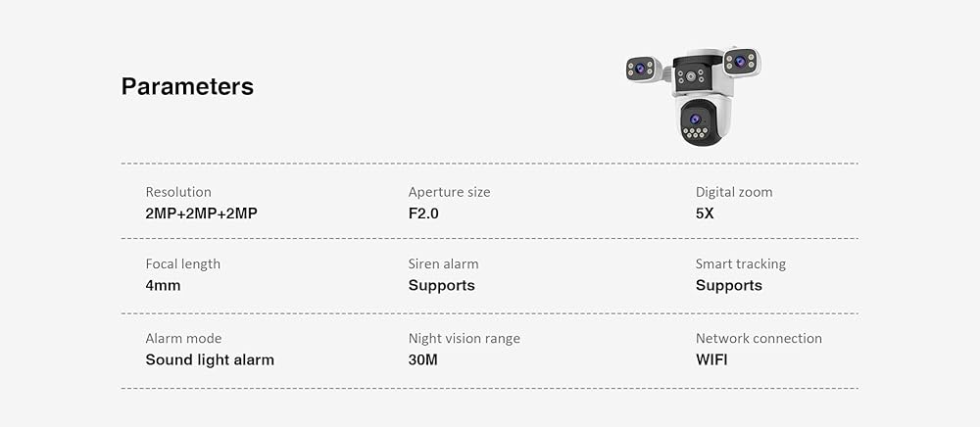
Task: Click the 30M night vision value
Action: point(423,360)
